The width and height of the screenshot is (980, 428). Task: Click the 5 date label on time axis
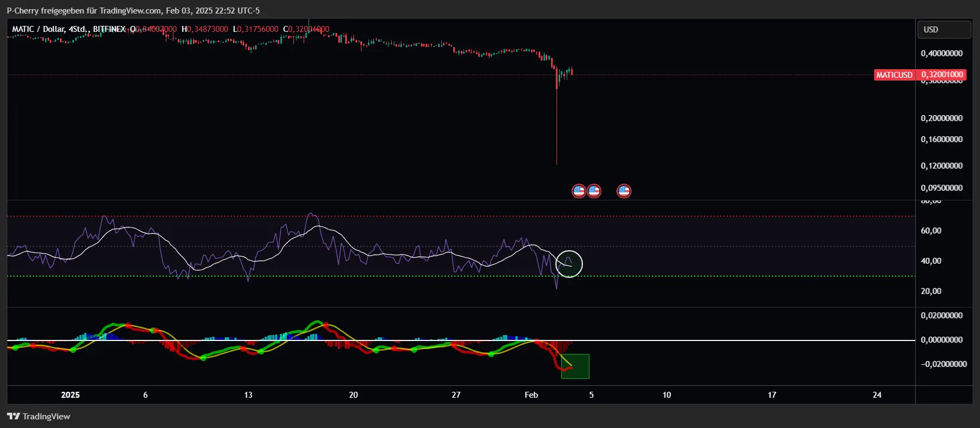click(591, 395)
